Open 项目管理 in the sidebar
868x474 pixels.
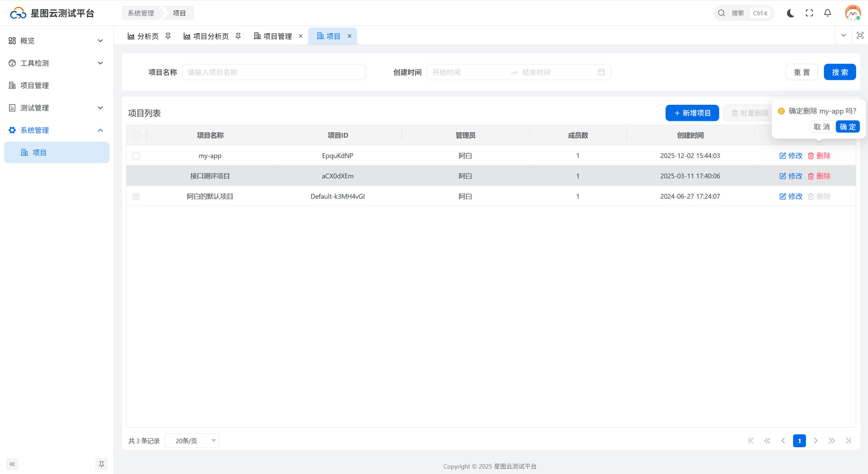pyautogui.click(x=35, y=85)
